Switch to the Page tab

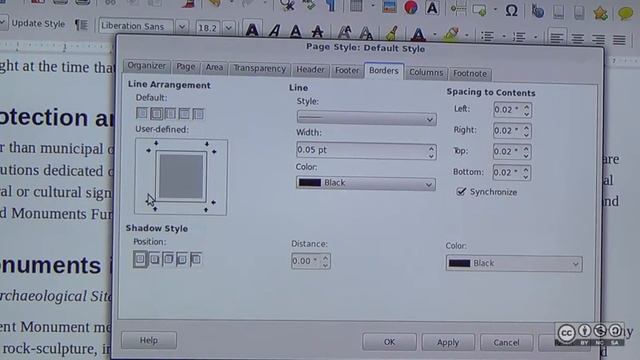pyautogui.click(x=186, y=67)
